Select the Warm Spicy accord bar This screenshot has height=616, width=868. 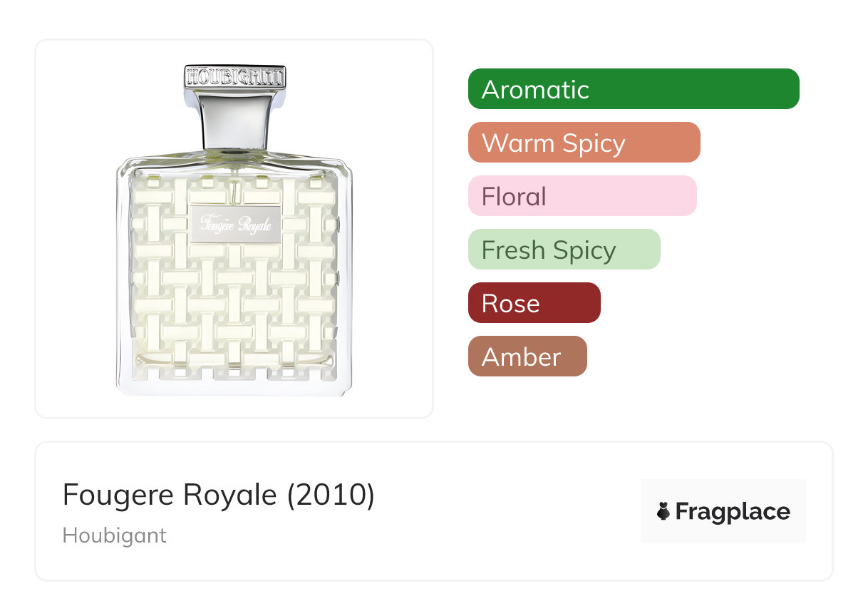pos(584,143)
